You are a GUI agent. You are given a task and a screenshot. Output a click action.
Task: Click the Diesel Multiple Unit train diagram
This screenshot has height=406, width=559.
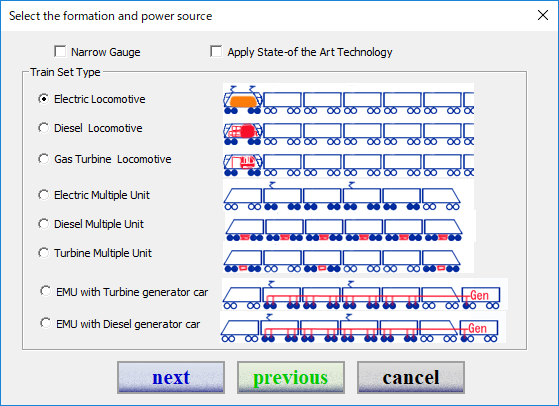pos(350,226)
